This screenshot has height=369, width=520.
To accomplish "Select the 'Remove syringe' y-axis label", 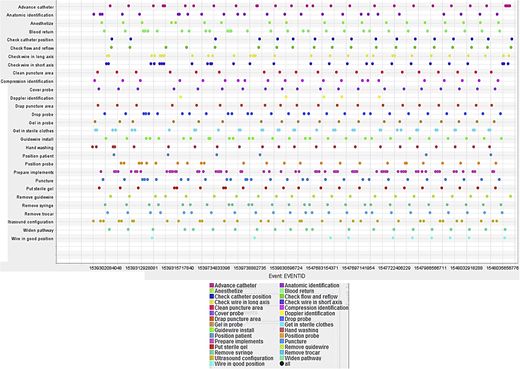I will pos(38,206).
